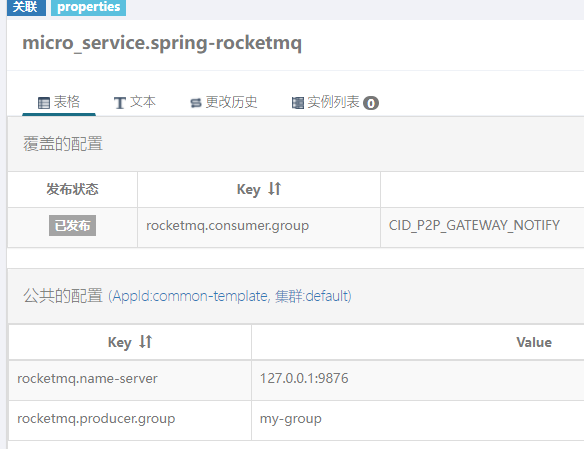Click the change history arrows icon
The width and height of the screenshot is (584, 449).
(196, 103)
